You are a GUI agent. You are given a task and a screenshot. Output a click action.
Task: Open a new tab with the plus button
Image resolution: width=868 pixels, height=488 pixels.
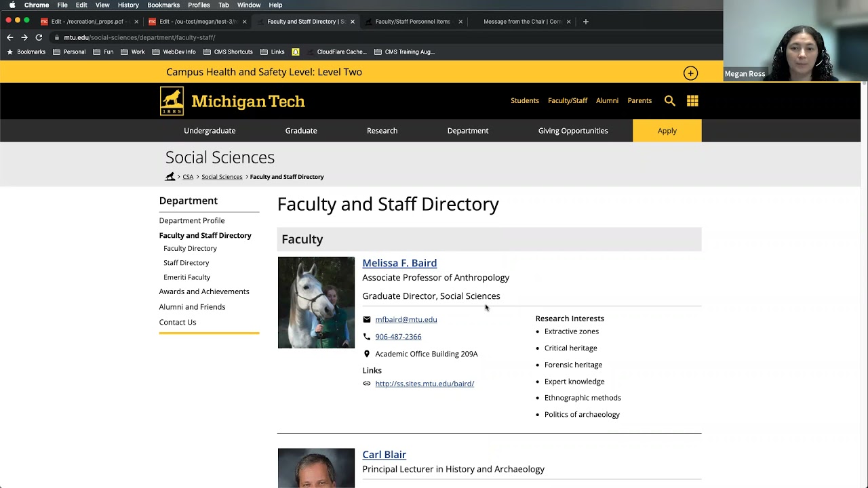586,22
